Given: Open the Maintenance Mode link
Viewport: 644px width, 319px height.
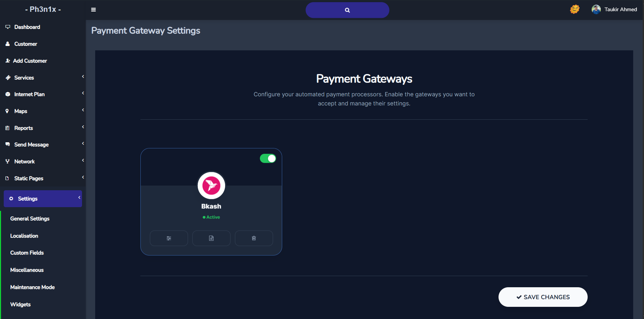Looking at the screenshot, I should tap(32, 287).
